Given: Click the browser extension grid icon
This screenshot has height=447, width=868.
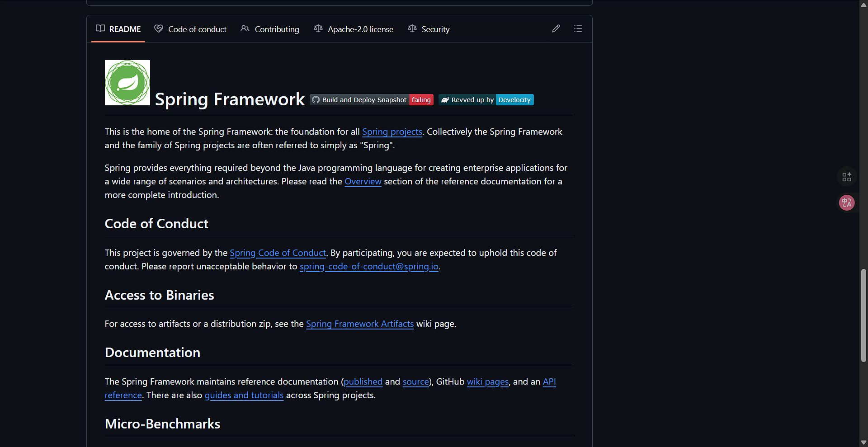Looking at the screenshot, I should click(x=847, y=177).
